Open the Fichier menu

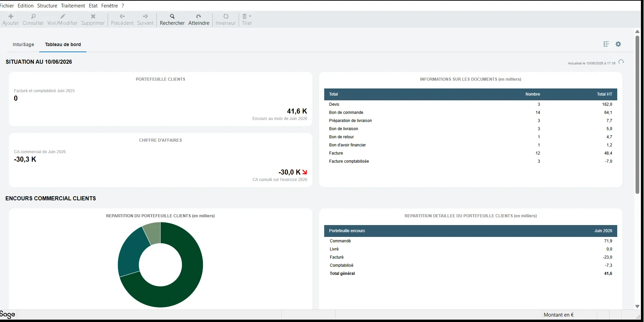pyautogui.click(x=7, y=6)
